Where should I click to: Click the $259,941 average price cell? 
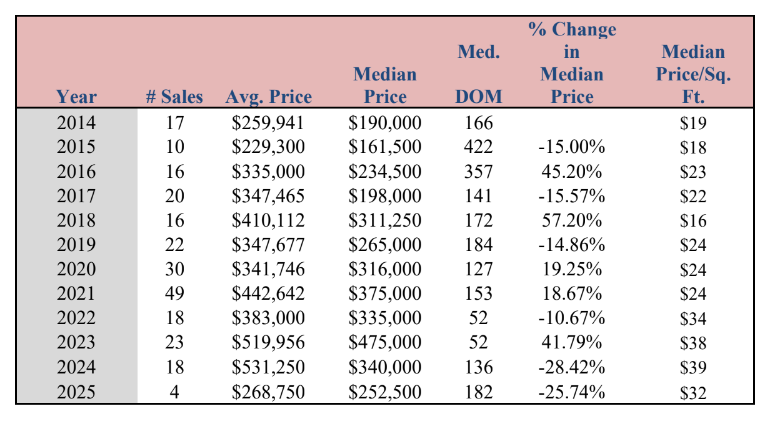[x=268, y=123]
